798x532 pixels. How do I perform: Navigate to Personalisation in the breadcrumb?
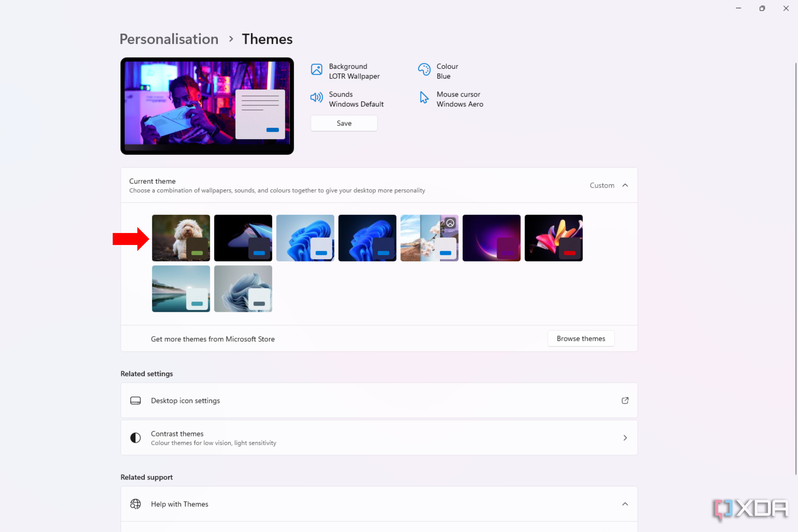[169, 39]
